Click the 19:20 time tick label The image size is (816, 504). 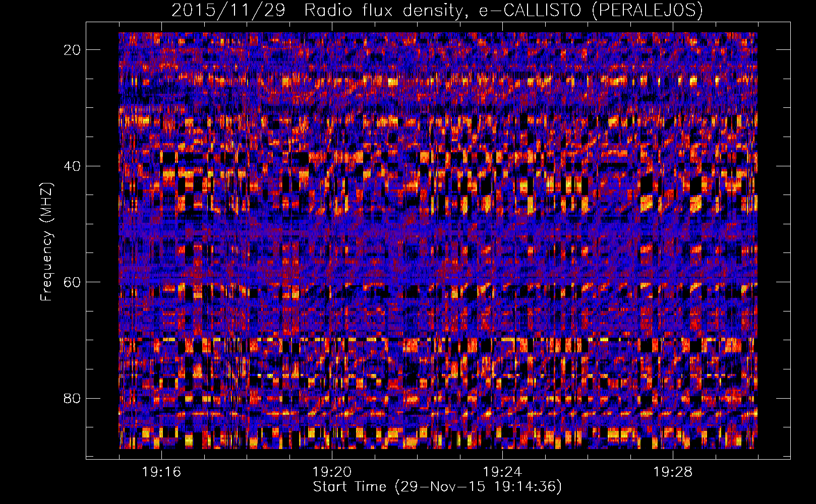coord(332,472)
